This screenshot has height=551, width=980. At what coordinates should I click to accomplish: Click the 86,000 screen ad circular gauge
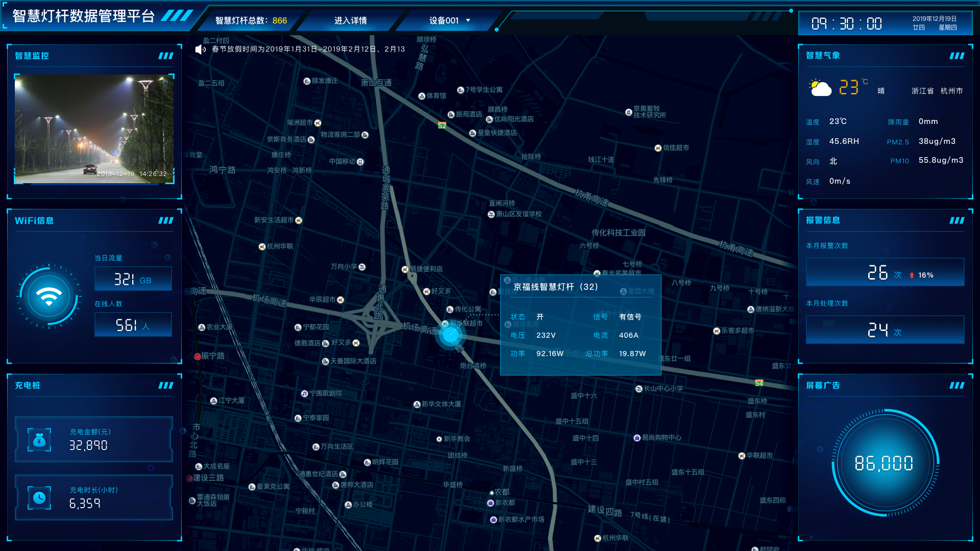click(884, 463)
